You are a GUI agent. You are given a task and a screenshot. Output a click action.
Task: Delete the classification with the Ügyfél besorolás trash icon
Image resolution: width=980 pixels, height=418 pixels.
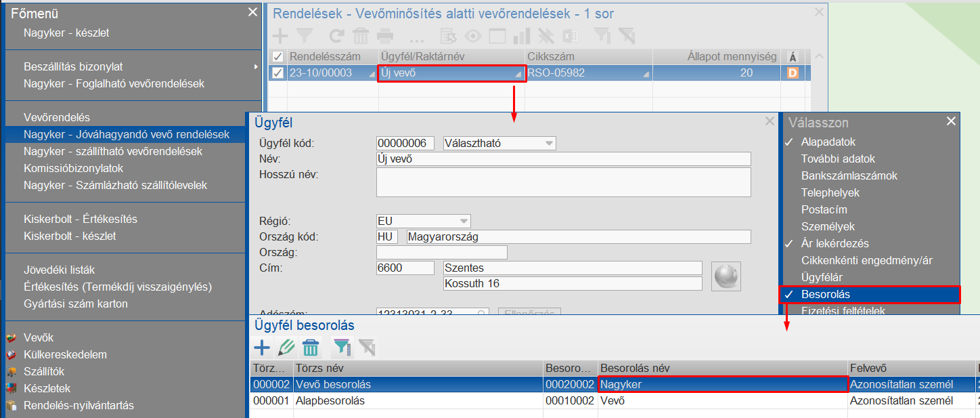point(311,348)
